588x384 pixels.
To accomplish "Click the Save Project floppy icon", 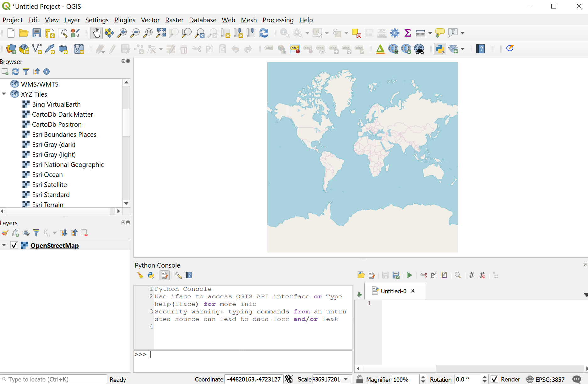I will [x=37, y=33].
